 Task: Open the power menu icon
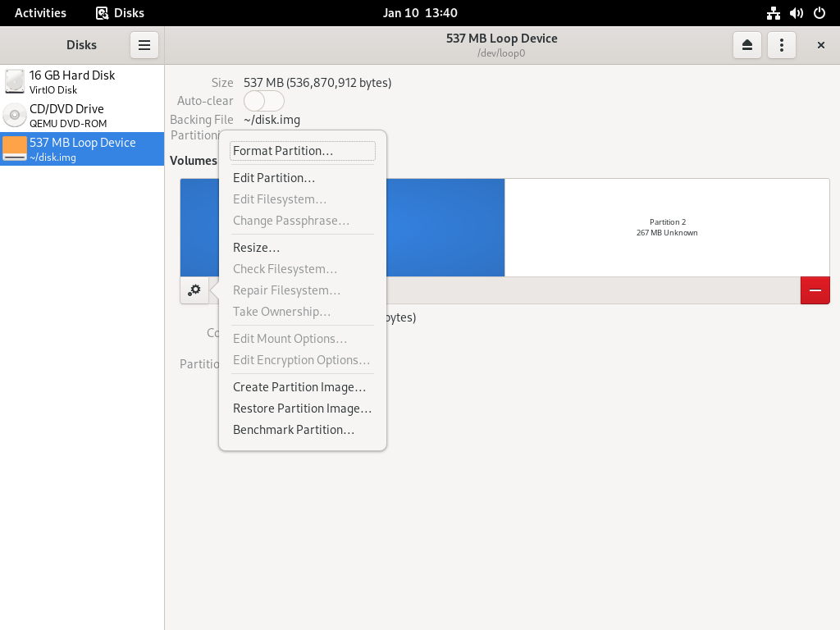[x=819, y=13]
